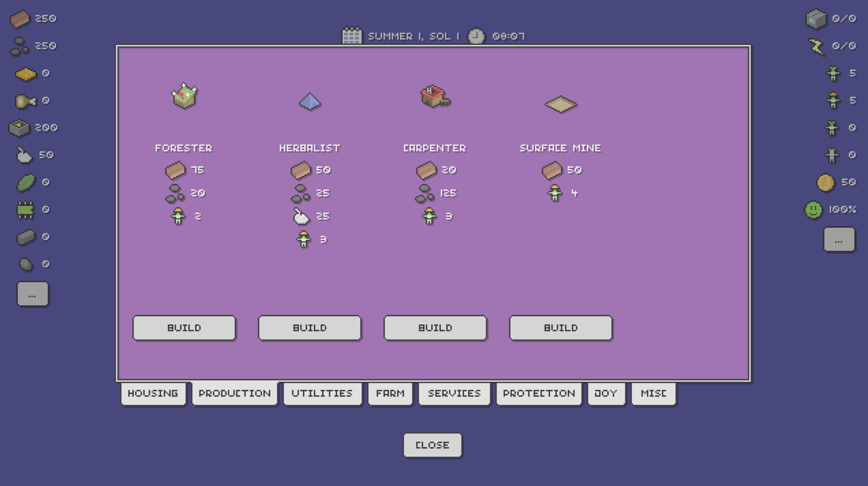Click the Build button for Carpenter

(435, 328)
